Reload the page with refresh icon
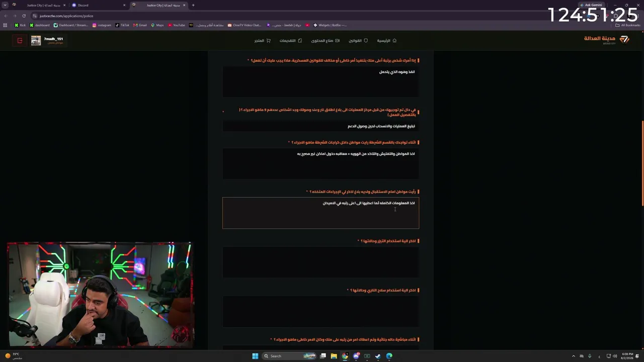This screenshot has height=362, width=644. click(24, 16)
